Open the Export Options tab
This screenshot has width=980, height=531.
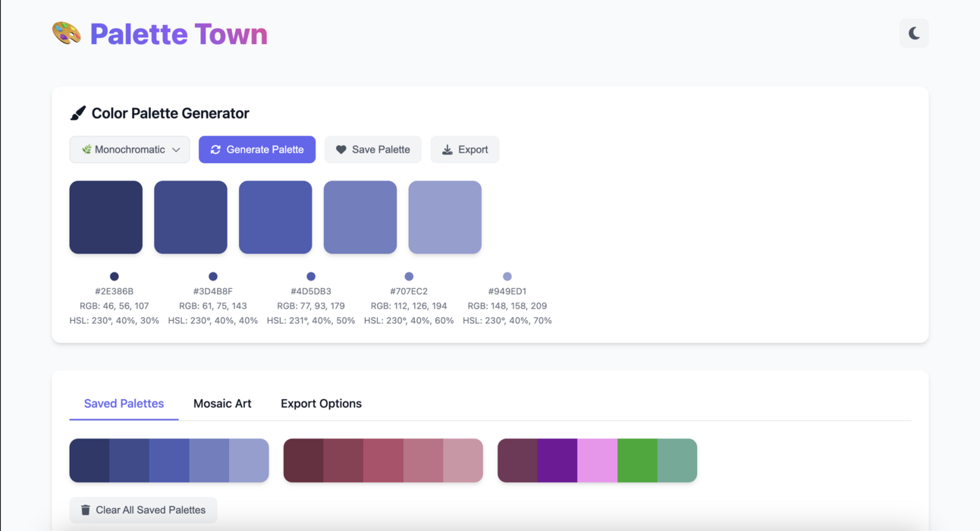321,403
